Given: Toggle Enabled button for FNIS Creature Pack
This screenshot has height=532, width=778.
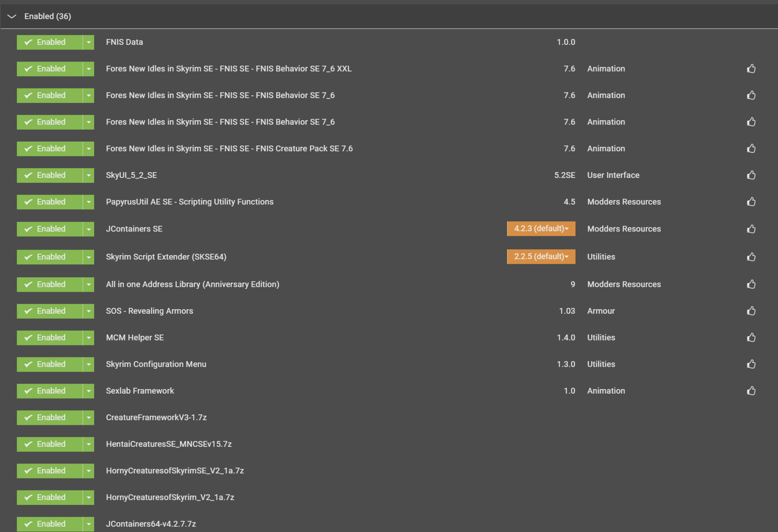Looking at the screenshot, I should [49, 149].
